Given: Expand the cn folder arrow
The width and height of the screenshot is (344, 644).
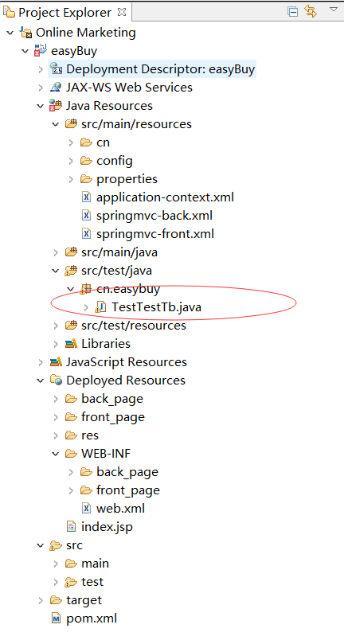Looking at the screenshot, I should (x=71, y=142).
